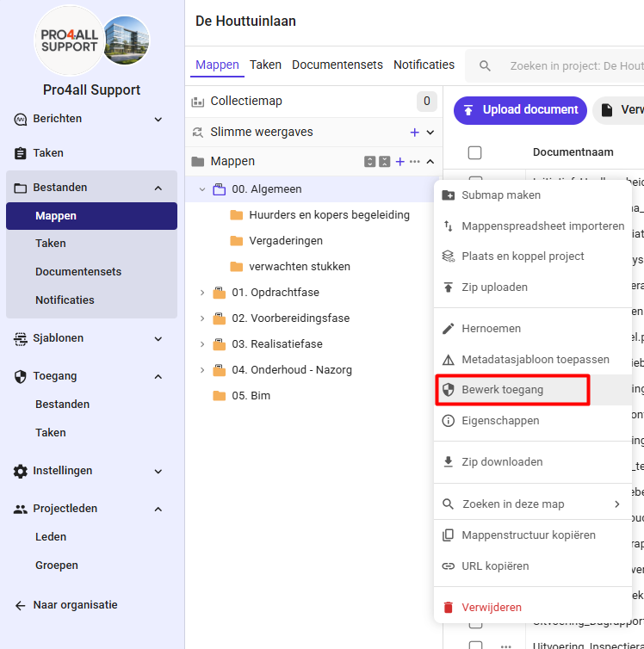Open Zoeken in deze map submenu
This screenshot has height=649, width=644.
click(x=533, y=504)
